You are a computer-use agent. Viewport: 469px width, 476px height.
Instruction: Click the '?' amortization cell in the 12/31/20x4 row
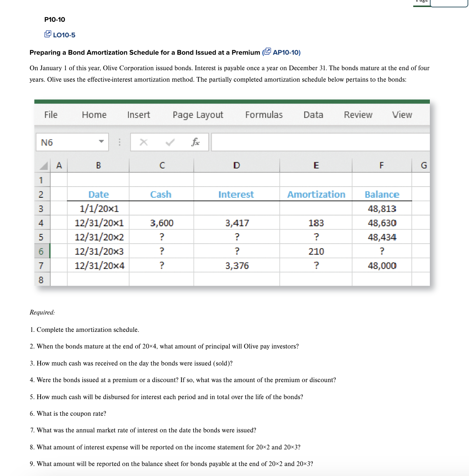[316, 265]
